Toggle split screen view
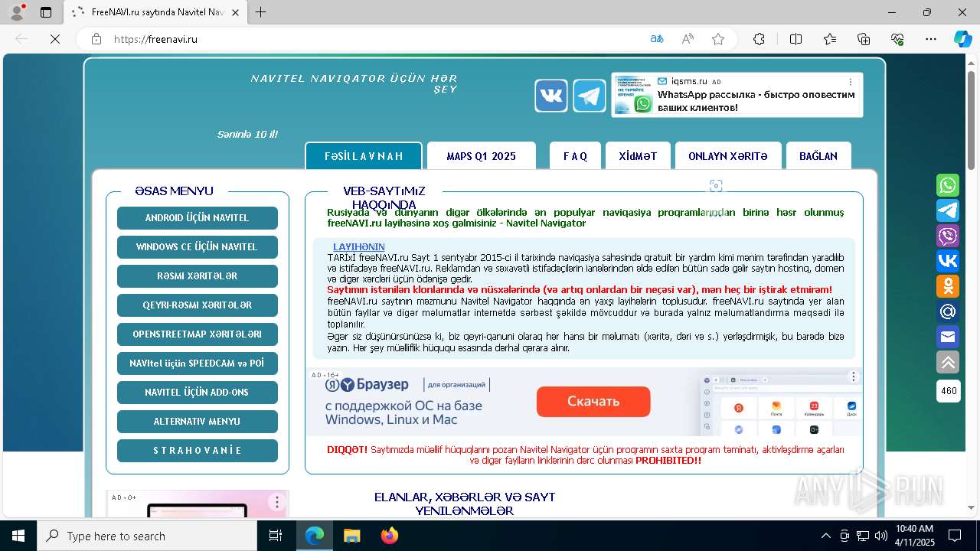 795,39
